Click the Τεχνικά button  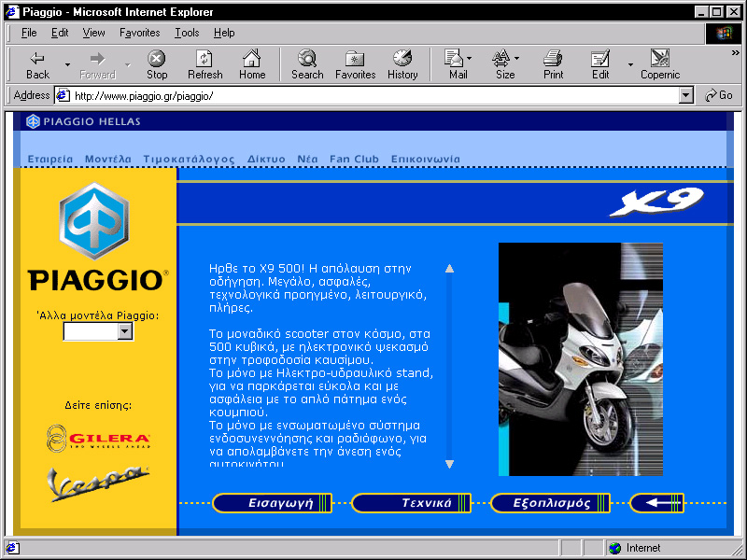(x=411, y=503)
